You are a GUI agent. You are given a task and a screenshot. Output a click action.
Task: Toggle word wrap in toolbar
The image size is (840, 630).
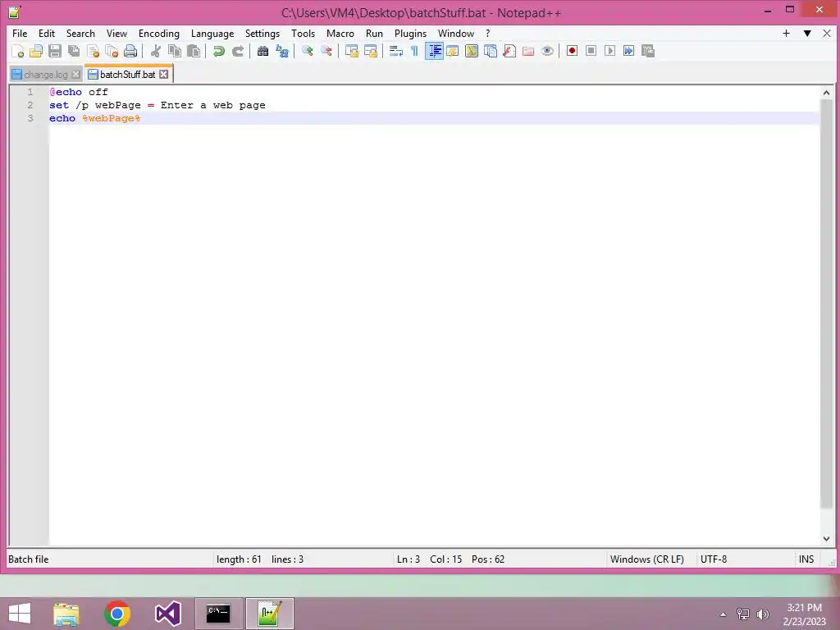click(395, 51)
